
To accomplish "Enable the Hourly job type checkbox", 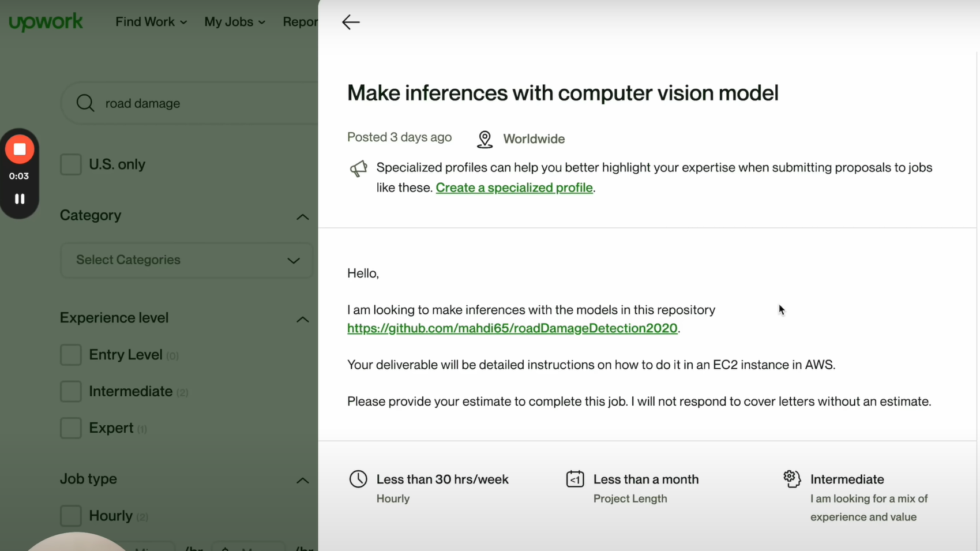I will coord(71,516).
